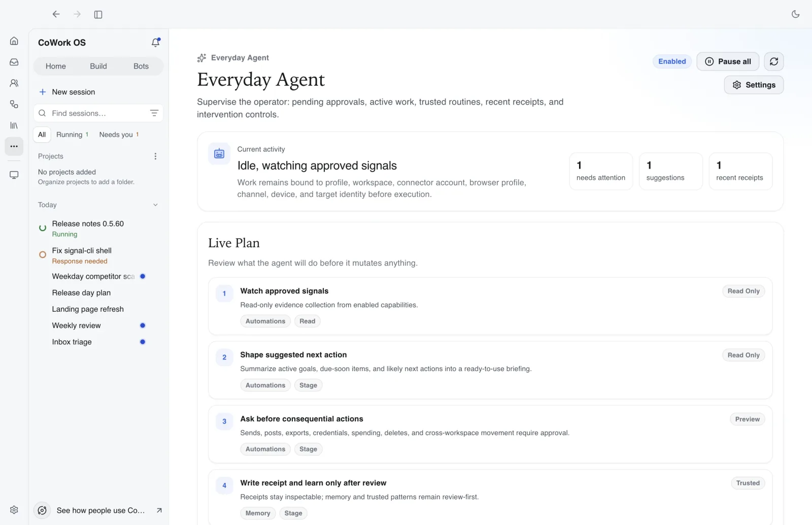812x525 pixels.
Task: Switch to dark mode moon icon
Action: (x=795, y=14)
